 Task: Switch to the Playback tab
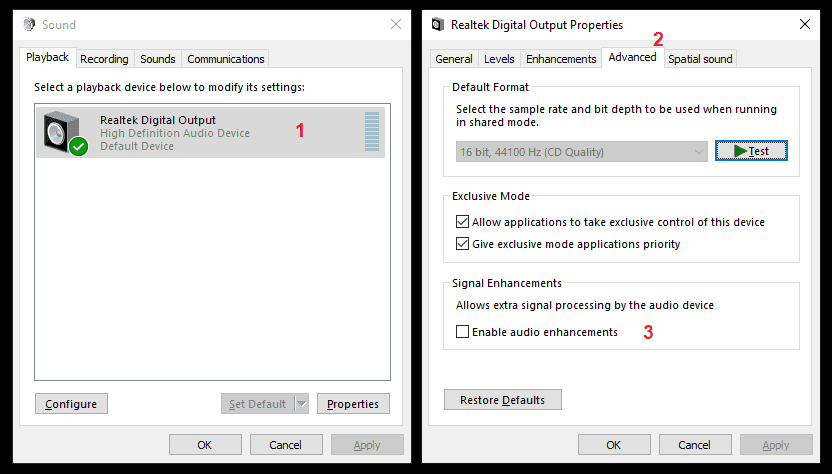[x=47, y=57]
